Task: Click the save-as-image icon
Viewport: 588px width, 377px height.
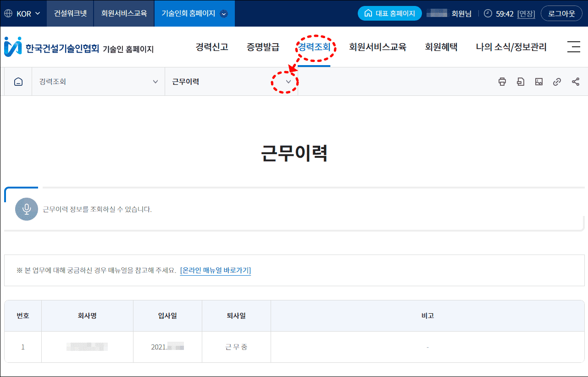Action: [x=539, y=82]
